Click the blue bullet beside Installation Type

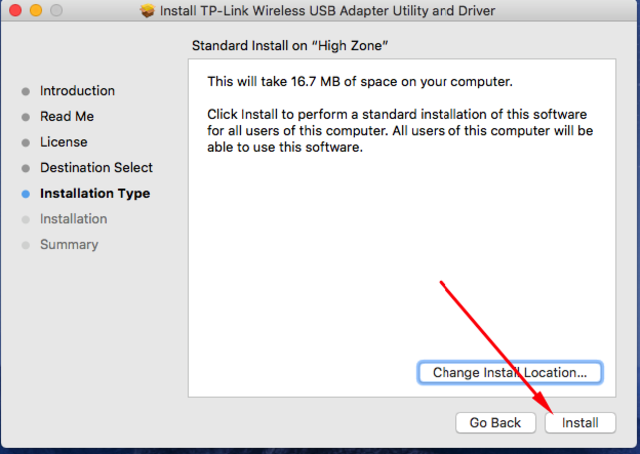[26, 194]
